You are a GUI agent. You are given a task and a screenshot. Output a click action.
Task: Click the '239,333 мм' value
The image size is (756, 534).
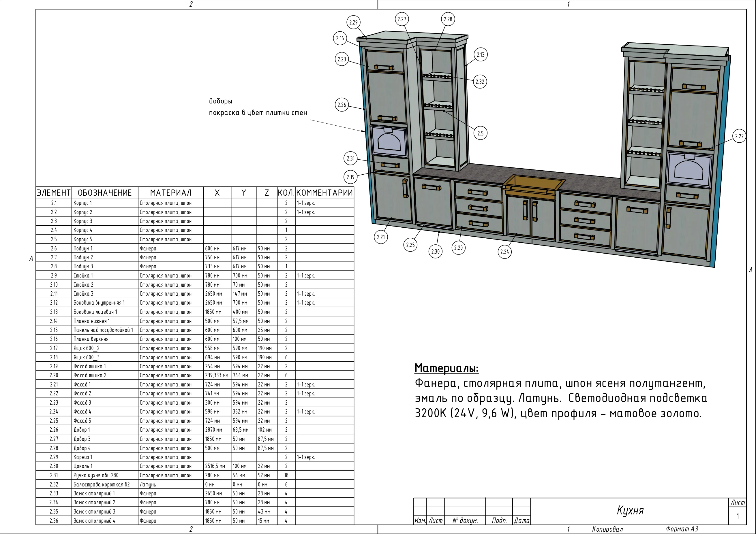217,376
